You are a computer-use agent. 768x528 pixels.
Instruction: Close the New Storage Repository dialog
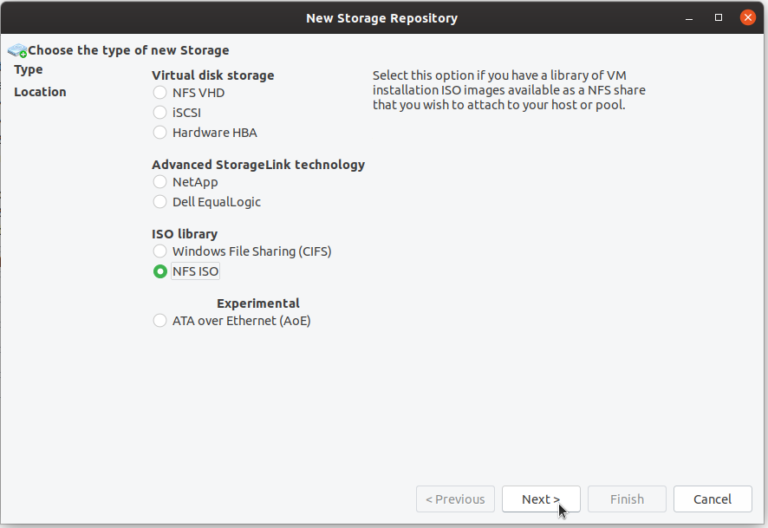747,17
